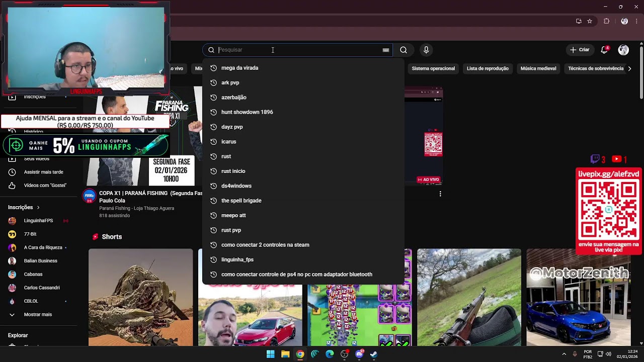Open the desert creature Shorts thumbnail

(x=141, y=297)
